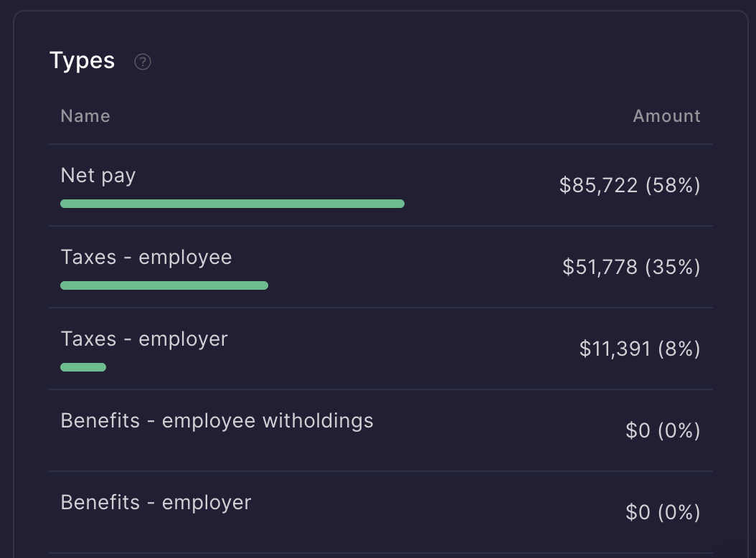Click the $11,391 (8%) amount
The height and width of the screenshot is (558, 756).
[x=640, y=349]
